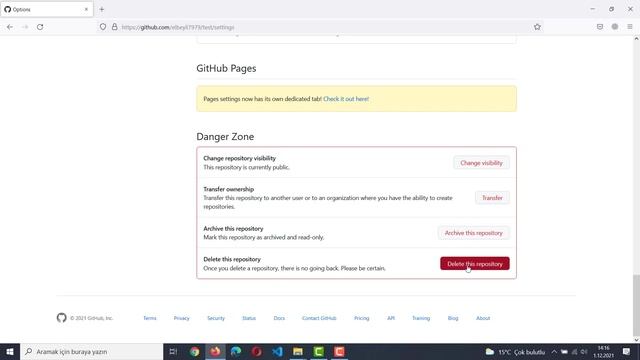The width and height of the screenshot is (640, 360).
Task: Click the Transfer ownership label
Action: (229, 189)
